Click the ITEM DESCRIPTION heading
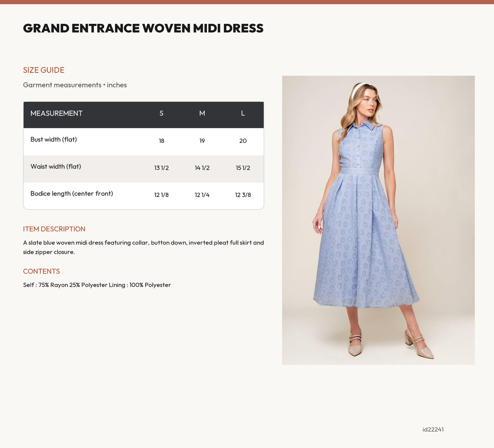The image size is (494, 448). pyautogui.click(x=54, y=229)
